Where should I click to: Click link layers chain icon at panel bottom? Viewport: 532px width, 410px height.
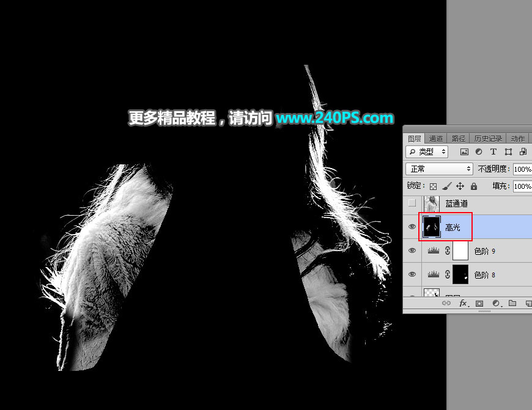tap(446, 303)
